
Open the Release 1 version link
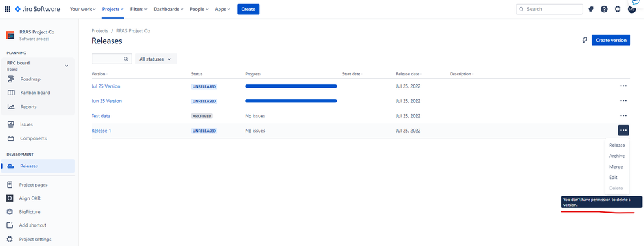(101, 130)
